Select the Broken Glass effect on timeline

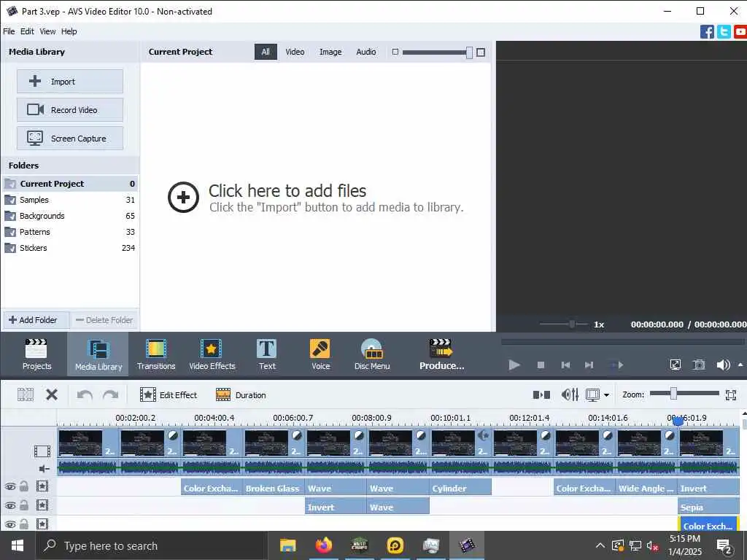(x=274, y=488)
